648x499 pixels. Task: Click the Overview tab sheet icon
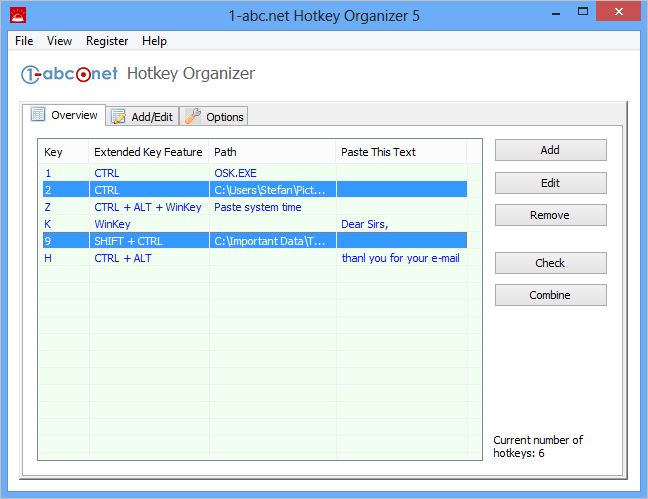coord(39,115)
